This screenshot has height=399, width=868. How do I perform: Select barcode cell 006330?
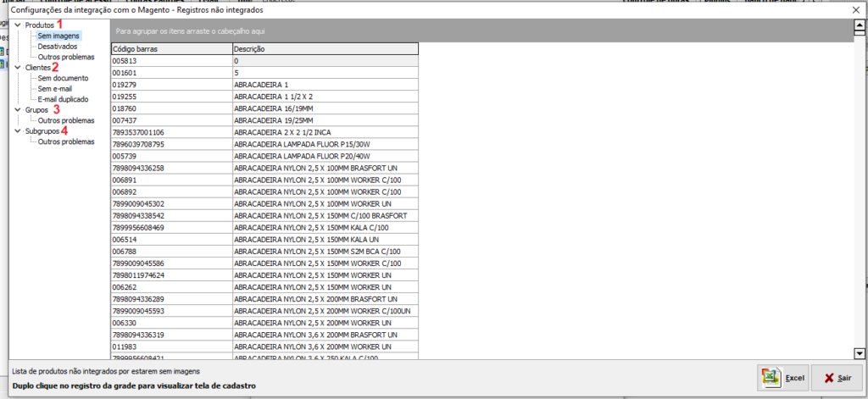tap(171, 324)
